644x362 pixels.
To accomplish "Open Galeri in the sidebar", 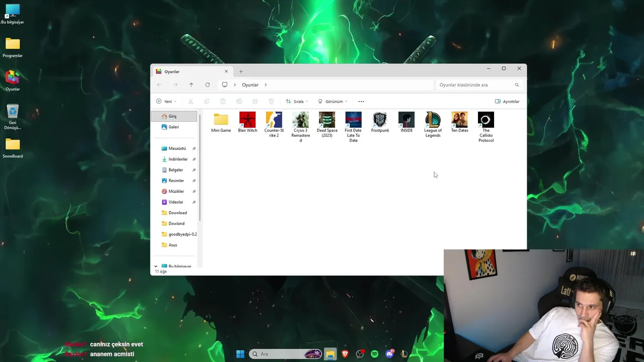I will coord(174,127).
